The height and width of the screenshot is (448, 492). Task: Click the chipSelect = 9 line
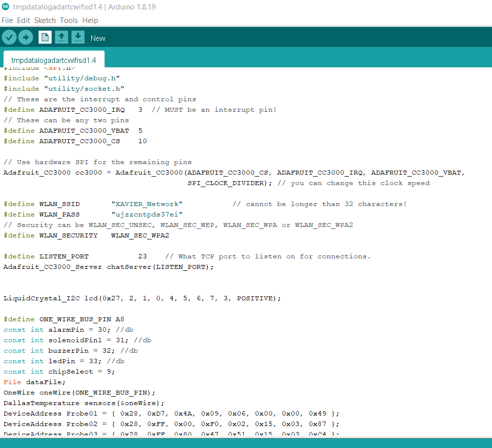59,372
